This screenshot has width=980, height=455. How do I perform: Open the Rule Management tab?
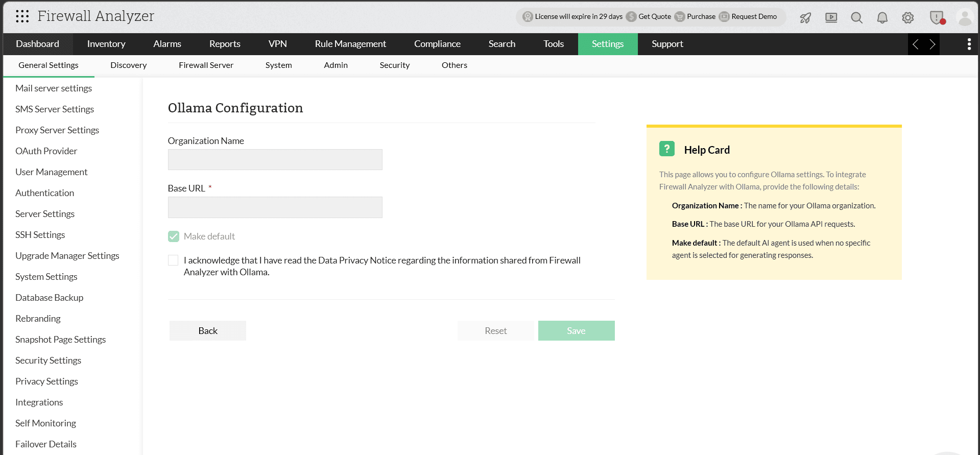(350, 44)
